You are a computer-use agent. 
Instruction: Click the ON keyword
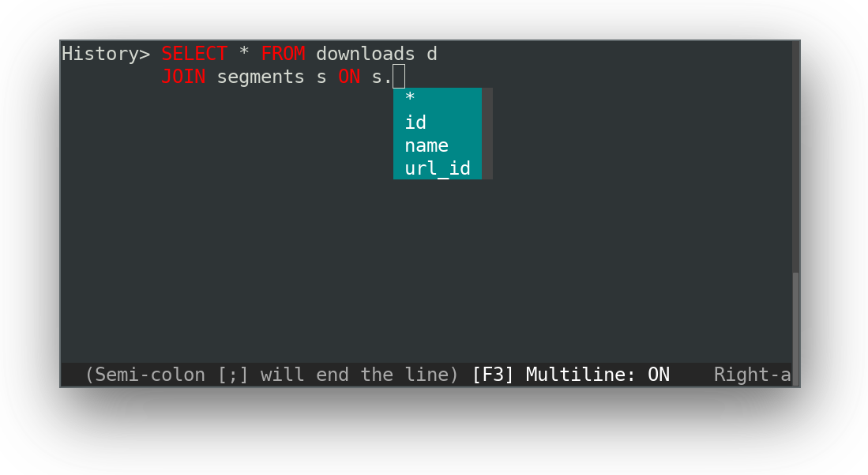[x=349, y=77]
